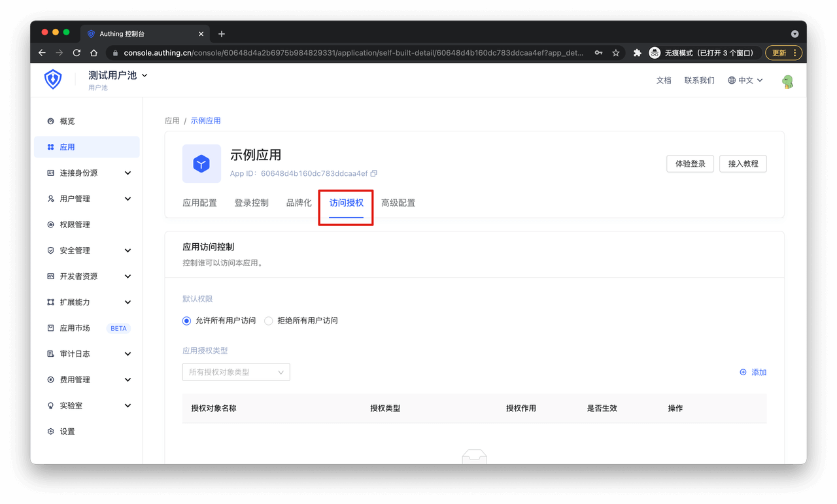Open 权限管理 in the sidebar
Viewport: 837px width, 504px height.
pos(75,225)
